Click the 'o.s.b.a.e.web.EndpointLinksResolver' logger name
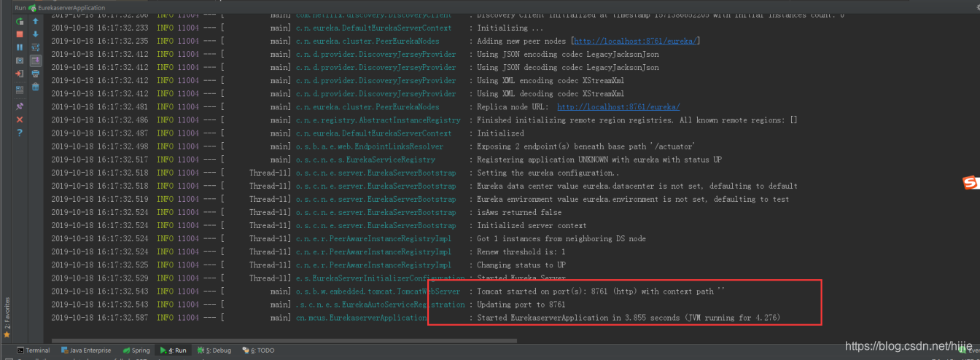The width and height of the screenshot is (980, 360). (369, 146)
